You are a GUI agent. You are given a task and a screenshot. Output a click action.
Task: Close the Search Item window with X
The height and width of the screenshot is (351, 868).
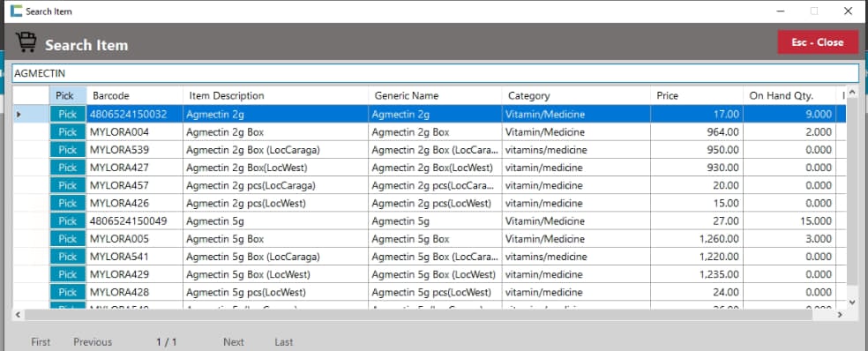pyautogui.click(x=848, y=11)
